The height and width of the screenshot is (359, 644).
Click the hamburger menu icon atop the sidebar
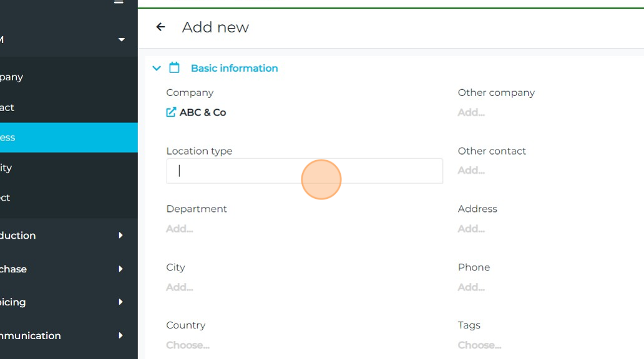pos(119,2)
